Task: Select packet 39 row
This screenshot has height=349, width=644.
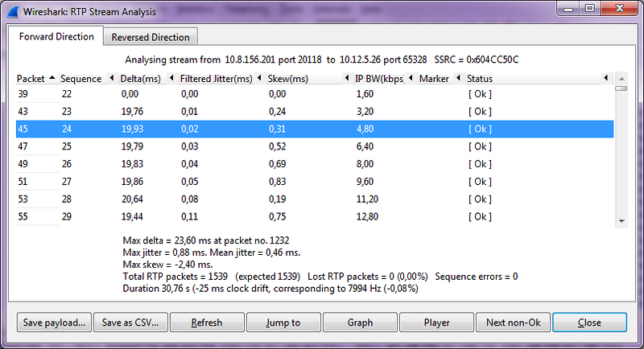Action: (x=315, y=94)
